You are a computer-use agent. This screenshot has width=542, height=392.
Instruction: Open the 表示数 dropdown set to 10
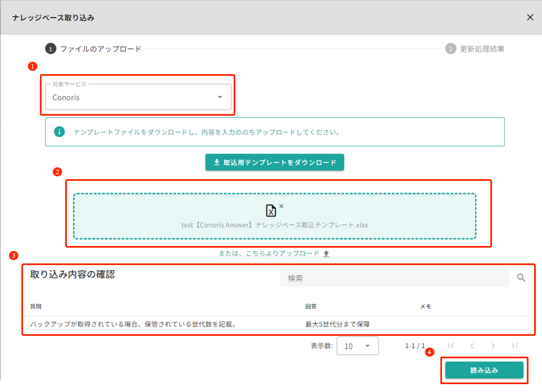coord(358,345)
